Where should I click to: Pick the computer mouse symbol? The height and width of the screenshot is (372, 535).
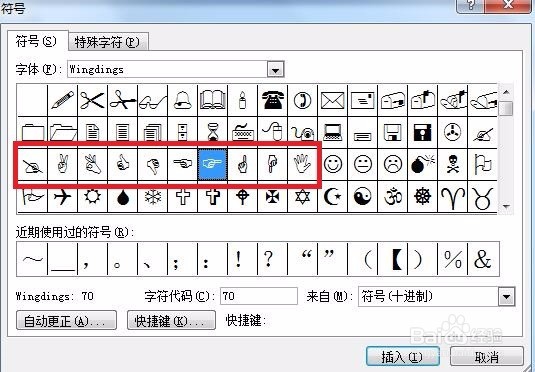point(273,132)
